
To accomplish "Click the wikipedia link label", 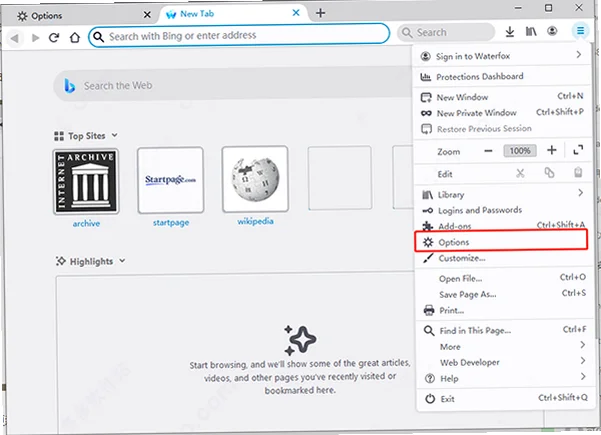I will (x=255, y=221).
